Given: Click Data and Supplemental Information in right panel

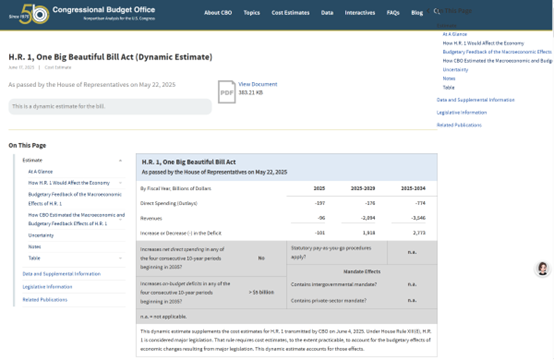Looking at the screenshot, I should coord(476,100).
